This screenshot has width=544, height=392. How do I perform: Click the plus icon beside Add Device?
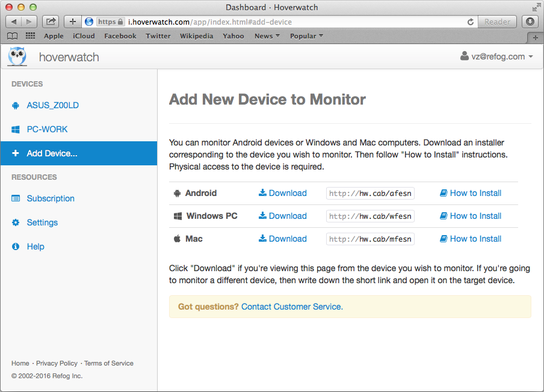(16, 153)
